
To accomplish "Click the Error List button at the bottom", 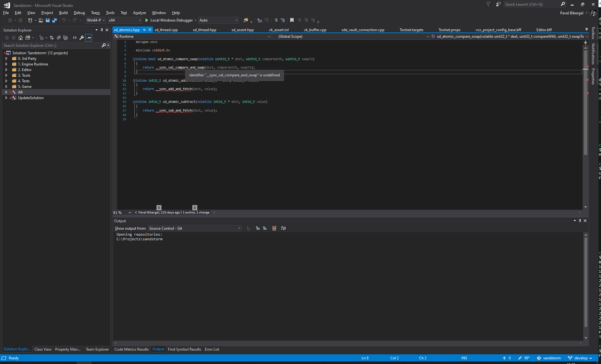I will (212, 349).
